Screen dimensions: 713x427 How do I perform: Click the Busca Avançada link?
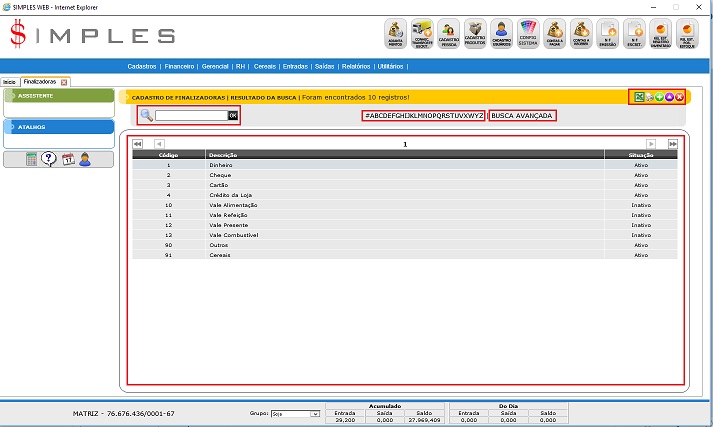pos(522,116)
